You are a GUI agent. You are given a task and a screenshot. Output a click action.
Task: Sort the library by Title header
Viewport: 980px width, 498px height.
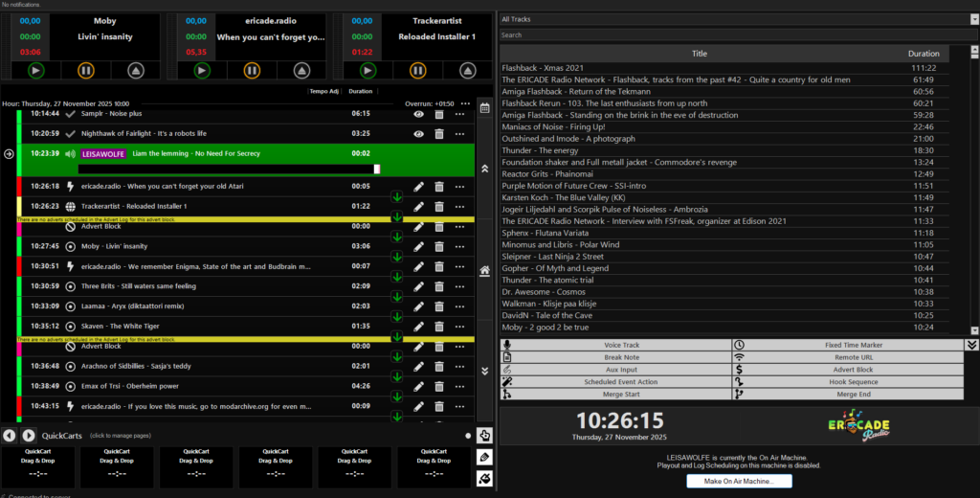pyautogui.click(x=699, y=54)
